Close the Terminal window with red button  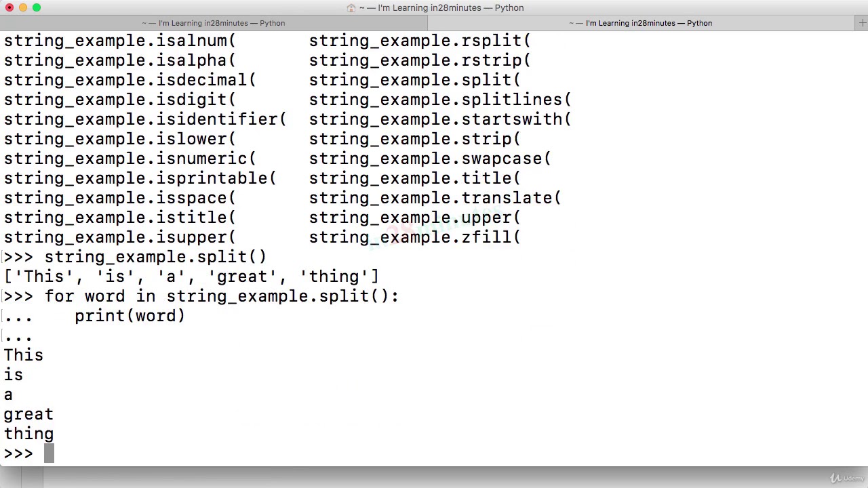pos(9,7)
